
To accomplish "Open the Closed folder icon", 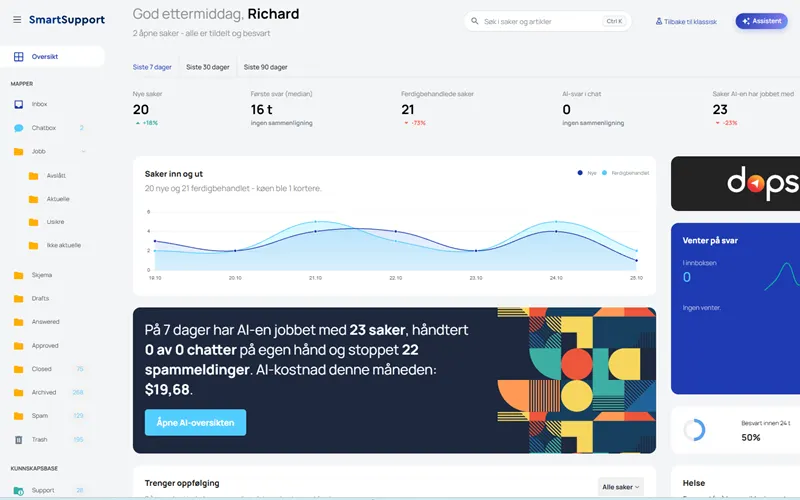I will point(18,369).
